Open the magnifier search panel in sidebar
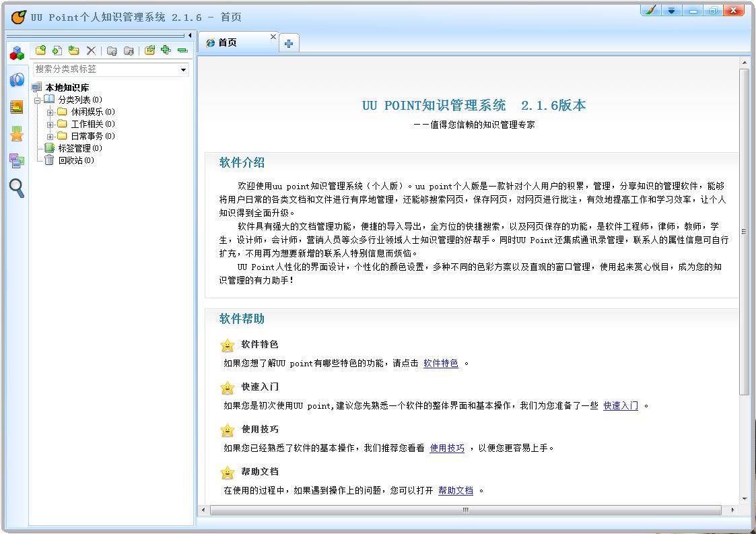756x534 pixels. [x=17, y=189]
